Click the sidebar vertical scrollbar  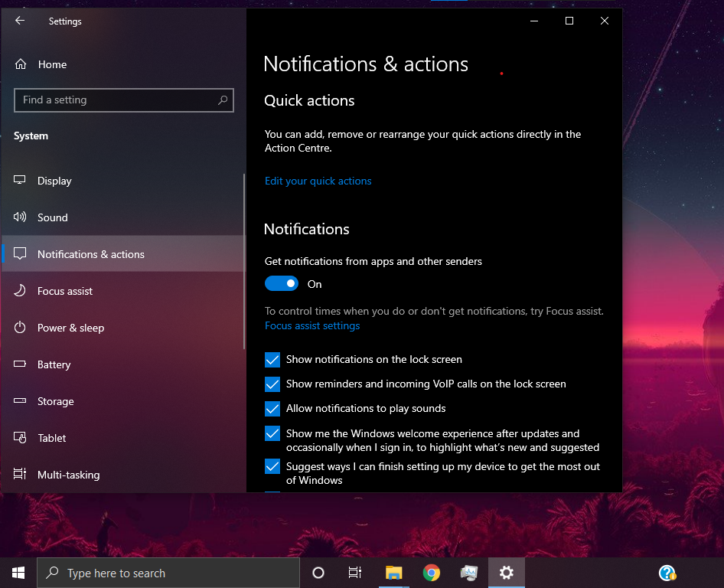244,261
